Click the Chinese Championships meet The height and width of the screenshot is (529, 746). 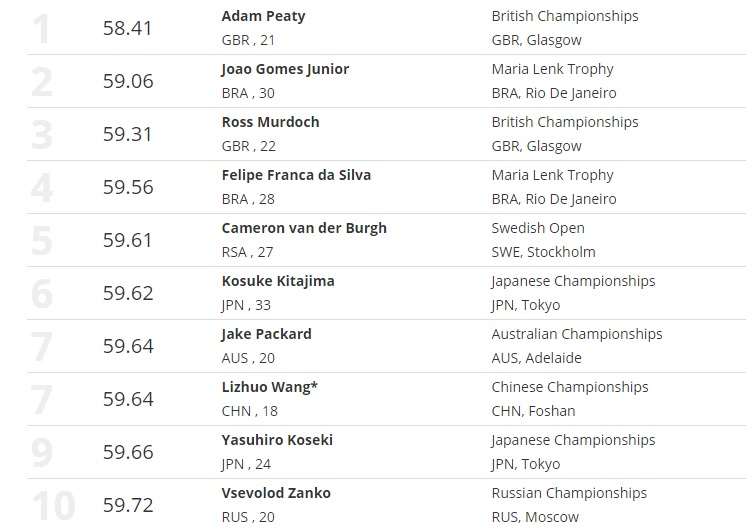[x=569, y=387]
